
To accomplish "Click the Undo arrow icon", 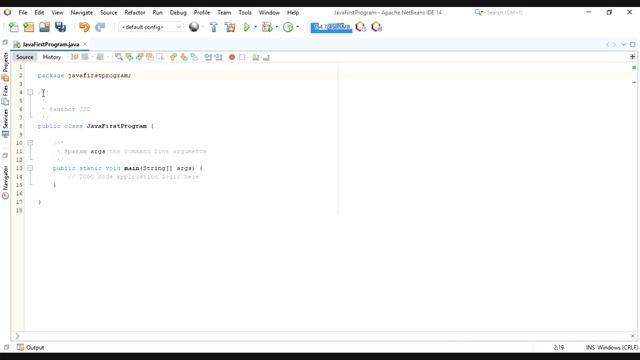I will [84, 27].
